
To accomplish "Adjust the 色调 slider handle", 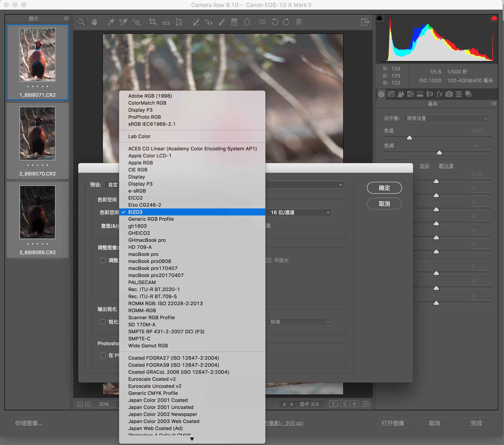I will point(439,153).
